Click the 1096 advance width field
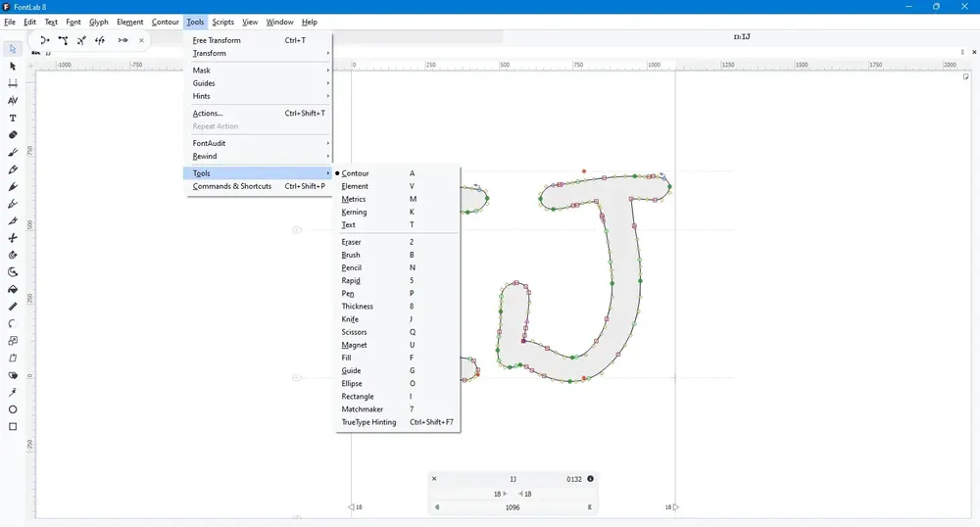This screenshot has width=980, height=527. click(513, 507)
